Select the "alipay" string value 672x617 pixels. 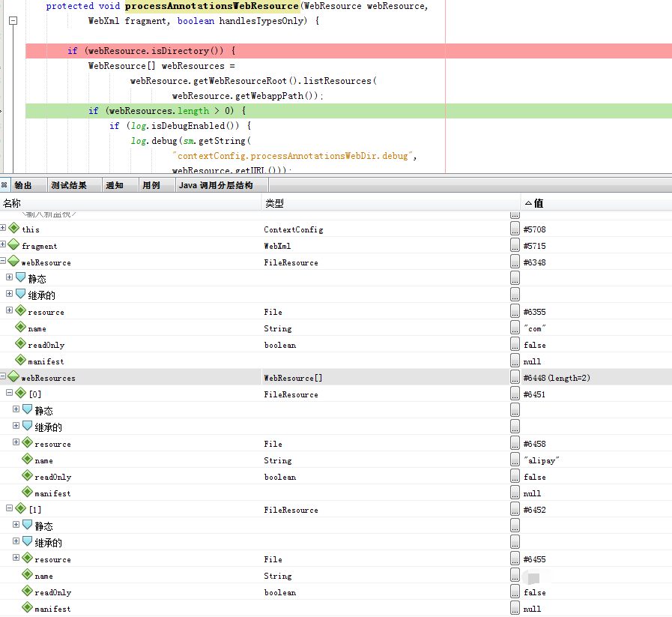[542, 460]
